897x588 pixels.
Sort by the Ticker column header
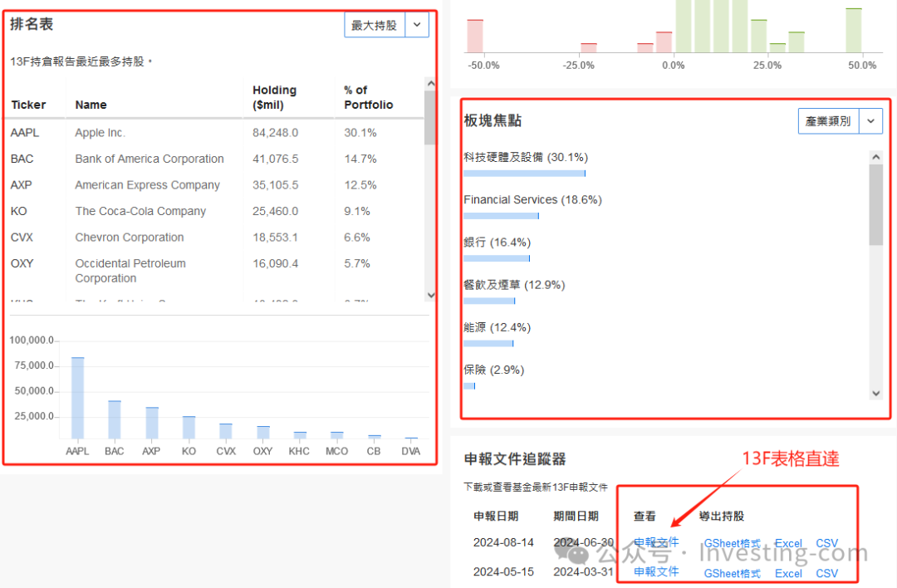[28, 105]
